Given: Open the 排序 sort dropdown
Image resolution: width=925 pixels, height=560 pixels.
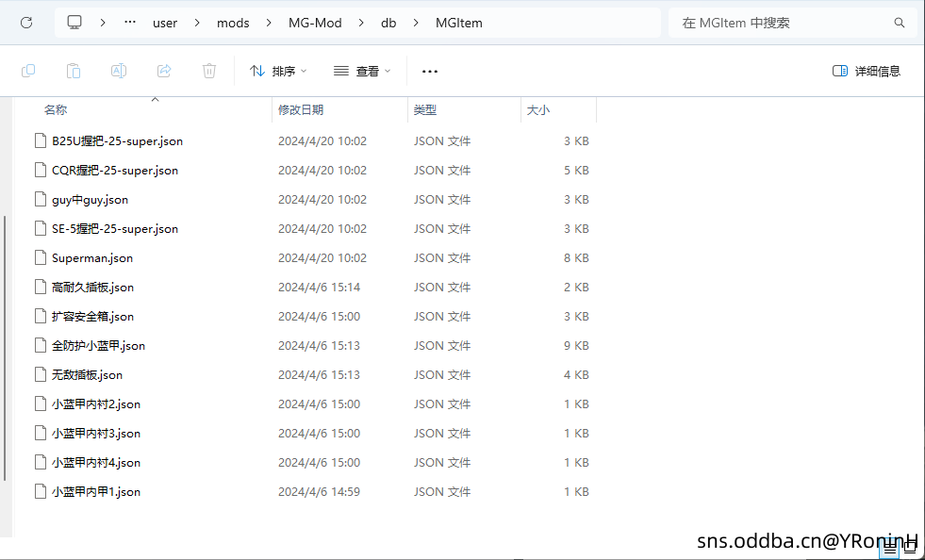Looking at the screenshot, I should pos(276,71).
